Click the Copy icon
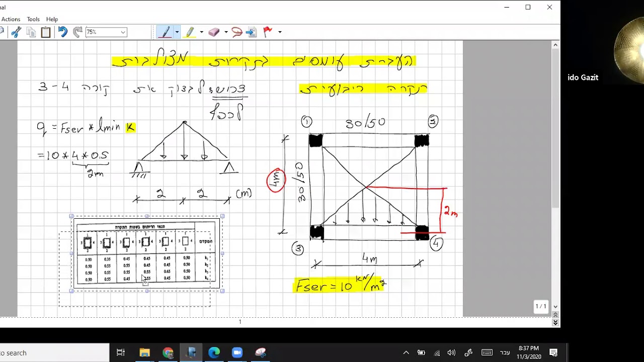The width and height of the screenshot is (644, 362). [x=31, y=32]
